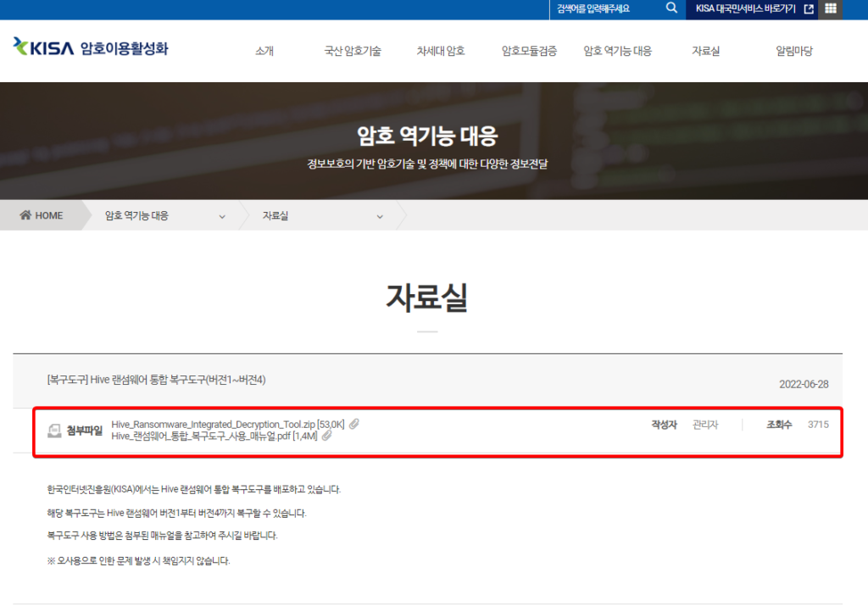Viewport: 868px width, 606px height.
Task: Go to KISA 대국민서비스 바로가기
Action: (745, 9)
